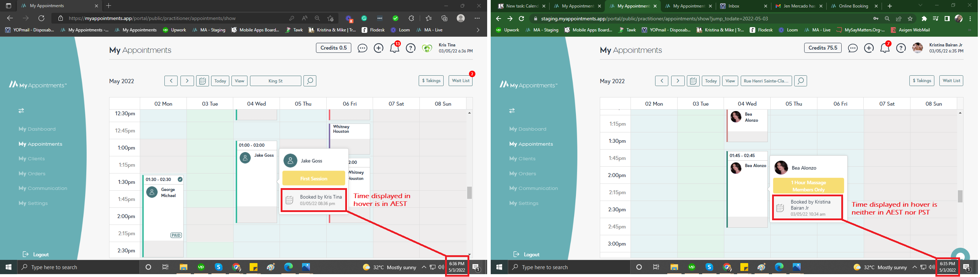Open the help question mark near Kristina Bairan Jr

tap(901, 49)
